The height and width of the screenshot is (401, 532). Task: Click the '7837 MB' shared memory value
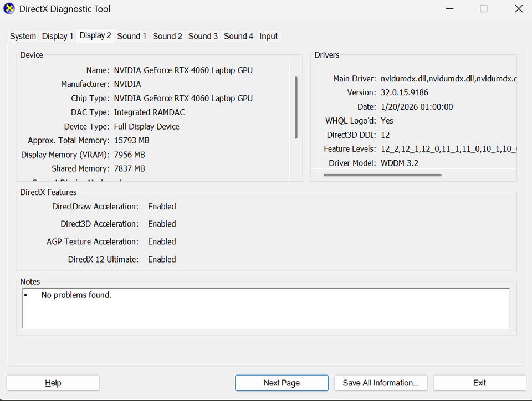[129, 168]
